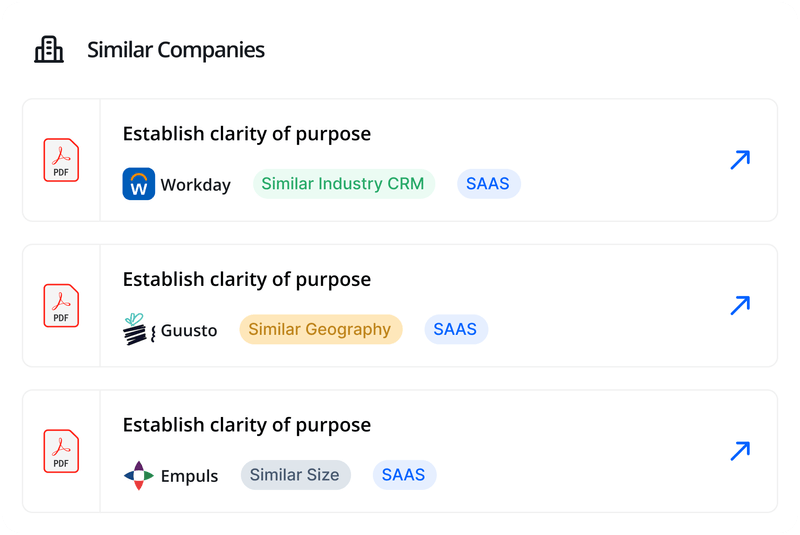This screenshot has width=800, height=535.
Task: Click the Guusto company name
Action: pos(189,330)
